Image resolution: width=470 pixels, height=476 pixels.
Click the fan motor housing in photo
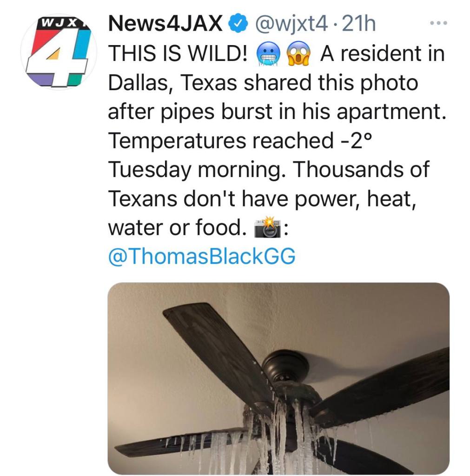tap(285, 366)
